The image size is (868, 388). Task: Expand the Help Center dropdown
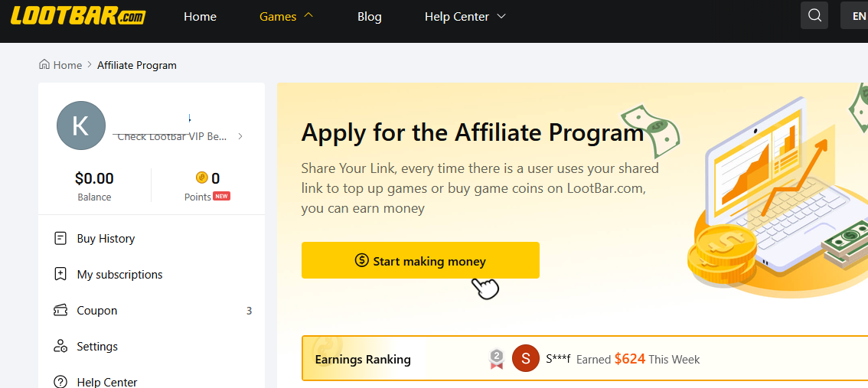click(x=465, y=17)
